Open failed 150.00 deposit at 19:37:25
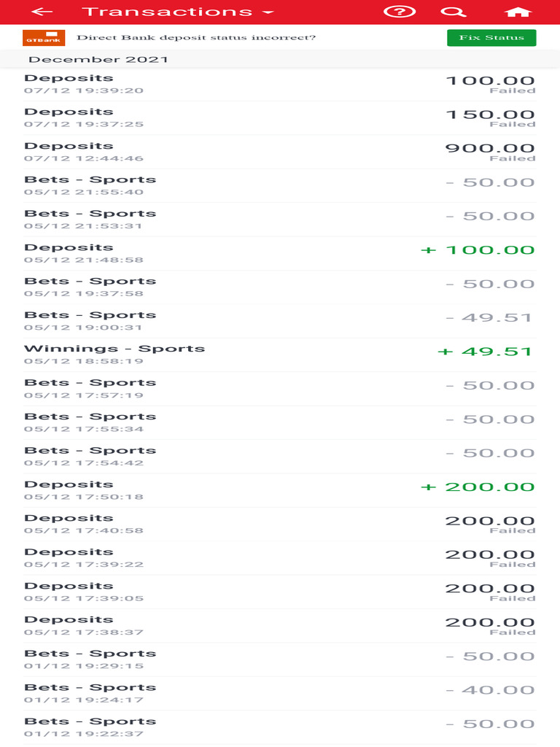560x747 pixels. (280, 117)
